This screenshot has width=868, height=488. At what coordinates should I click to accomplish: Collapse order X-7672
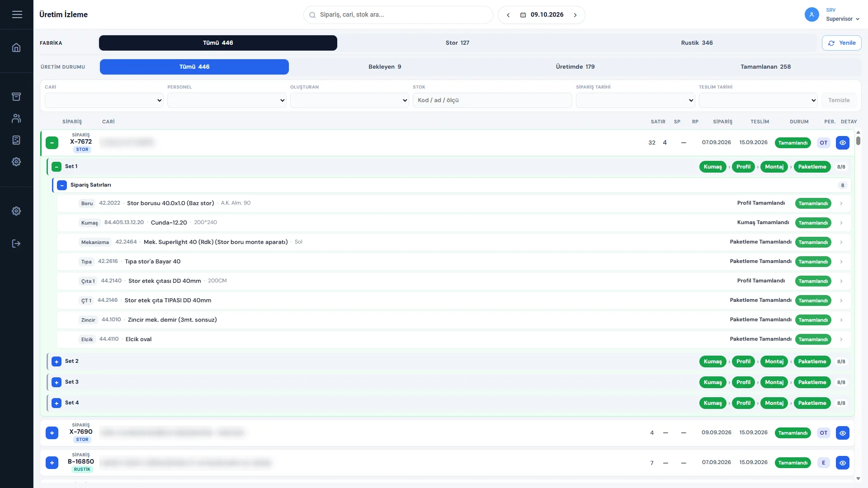(x=52, y=143)
